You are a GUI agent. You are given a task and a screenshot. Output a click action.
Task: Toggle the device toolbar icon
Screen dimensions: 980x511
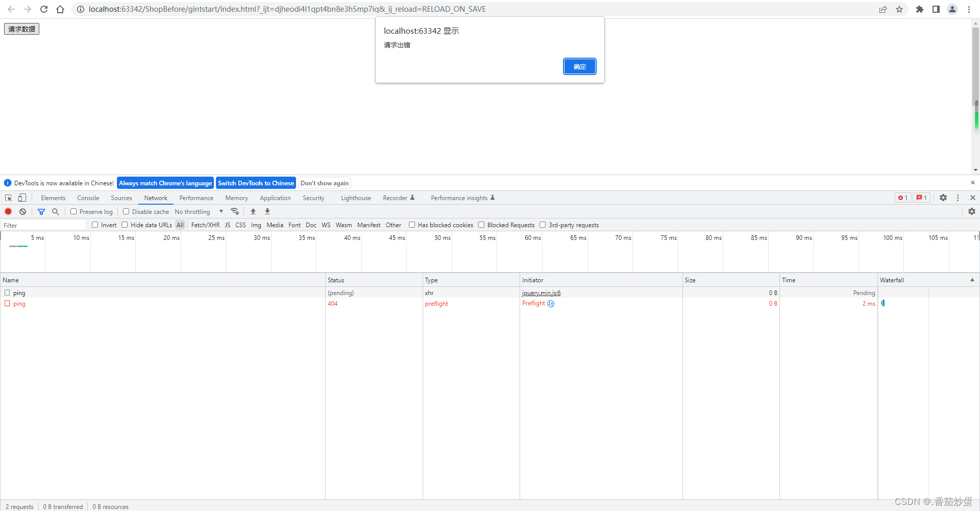(x=22, y=198)
